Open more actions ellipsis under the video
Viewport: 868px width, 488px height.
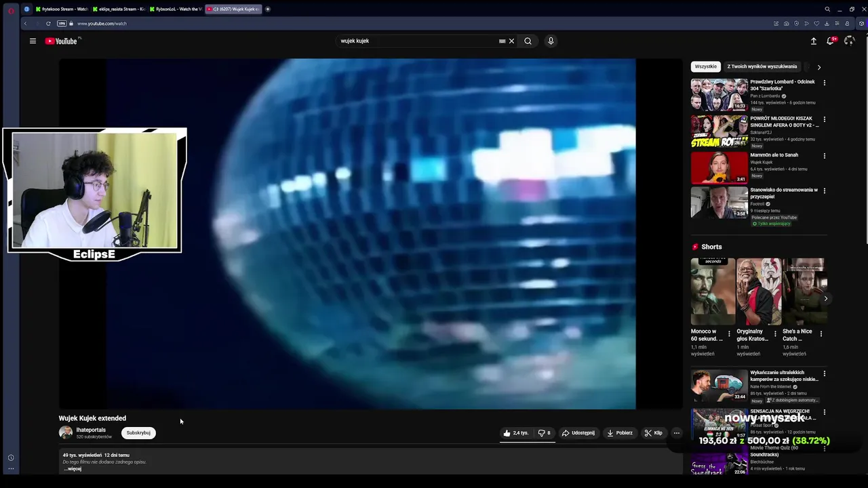coord(676,433)
